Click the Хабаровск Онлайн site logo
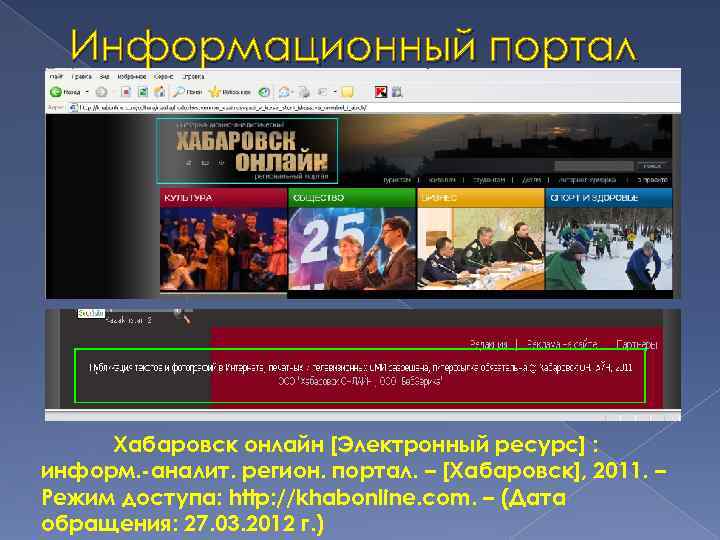Image resolution: width=720 pixels, height=540 pixels. click(x=248, y=151)
